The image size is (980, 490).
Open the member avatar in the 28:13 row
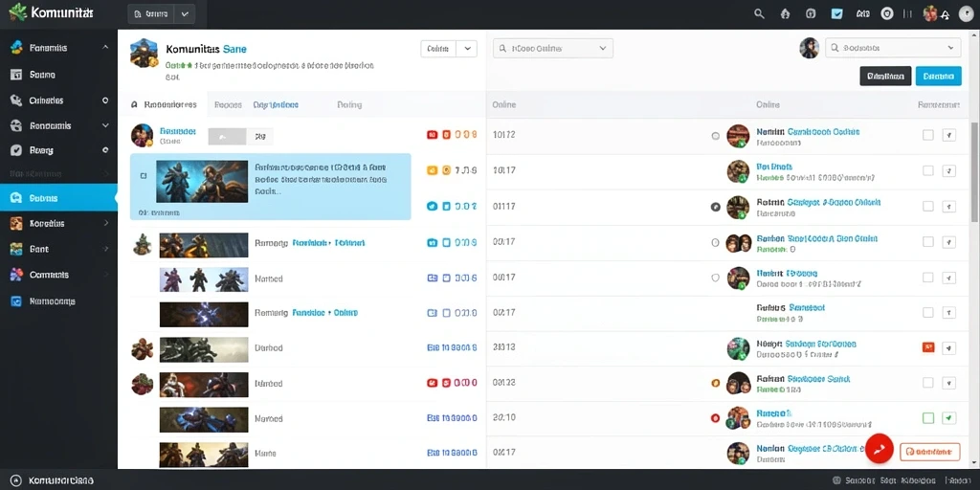click(x=738, y=348)
